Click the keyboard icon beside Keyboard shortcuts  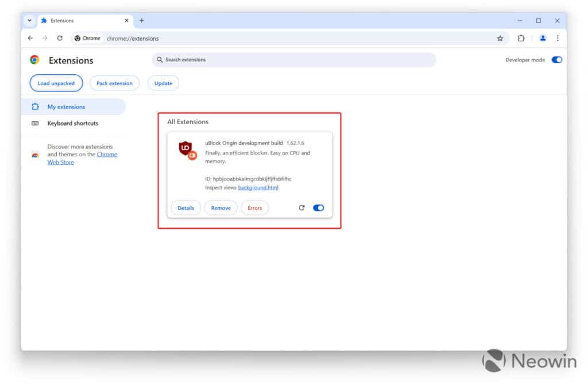coord(35,124)
